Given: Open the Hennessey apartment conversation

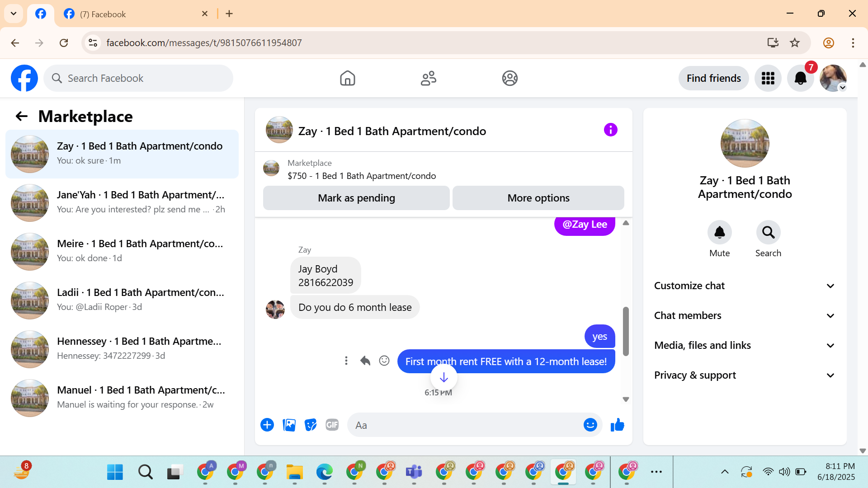Looking at the screenshot, I should pos(122,349).
